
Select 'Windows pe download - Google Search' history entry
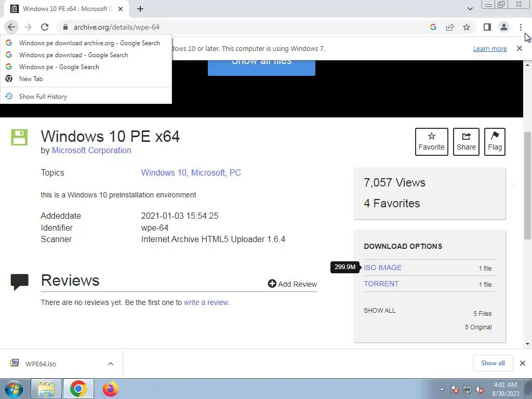click(86, 55)
